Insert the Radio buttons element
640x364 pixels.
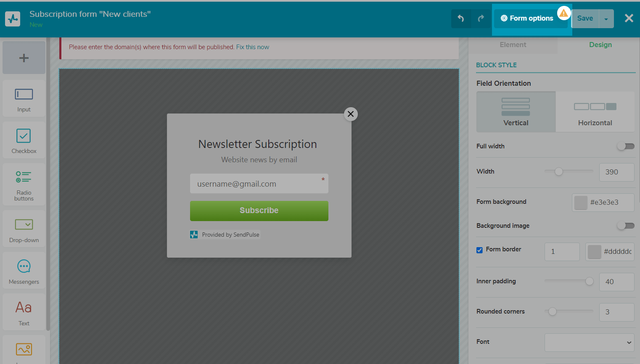pyautogui.click(x=24, y=184)
